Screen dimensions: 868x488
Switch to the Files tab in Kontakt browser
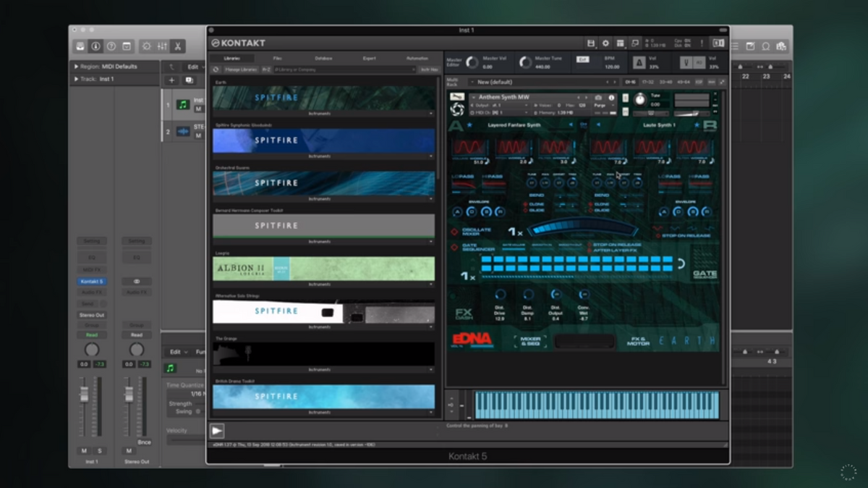[x=277, y=58]
